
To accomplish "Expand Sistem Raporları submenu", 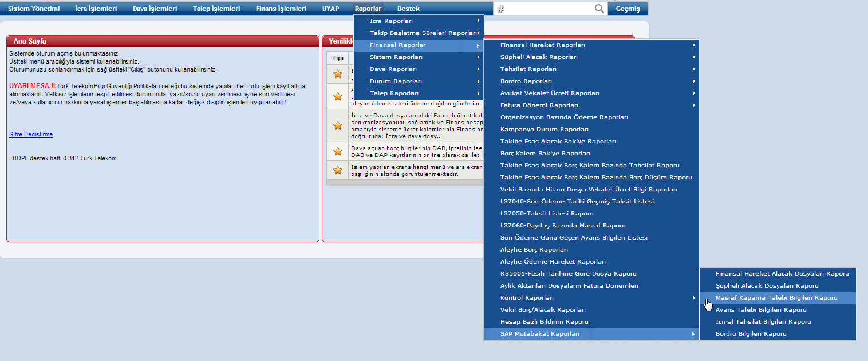I will [419, 57].
